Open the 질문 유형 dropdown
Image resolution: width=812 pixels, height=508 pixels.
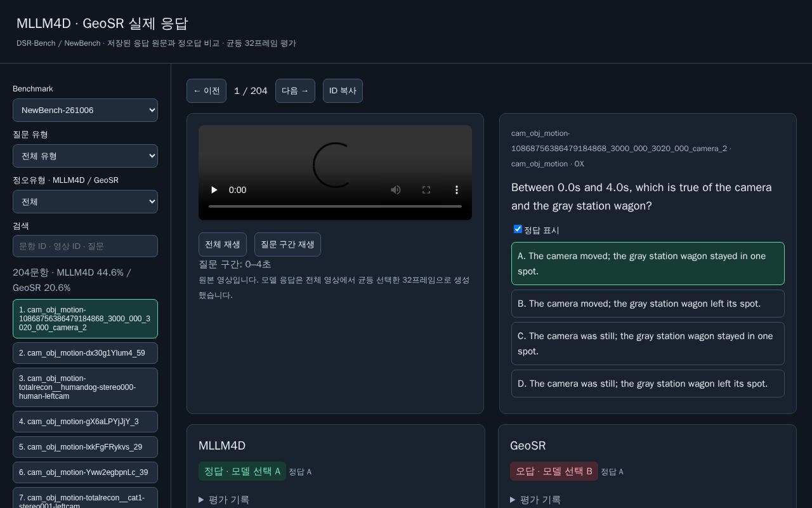click(85, 156)
